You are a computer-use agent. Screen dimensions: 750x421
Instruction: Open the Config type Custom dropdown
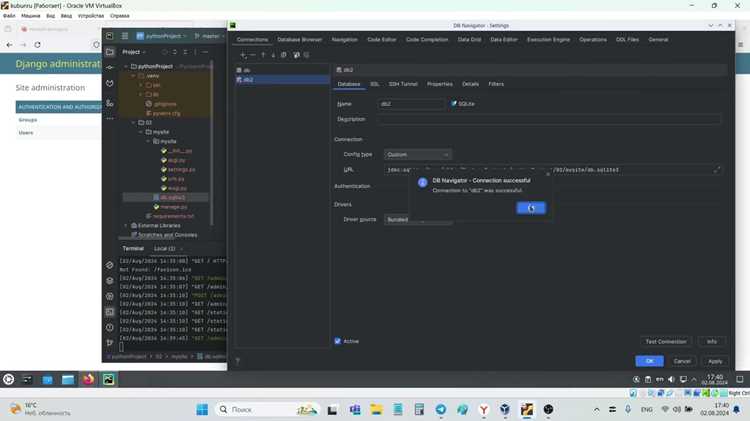pos(418,155)
